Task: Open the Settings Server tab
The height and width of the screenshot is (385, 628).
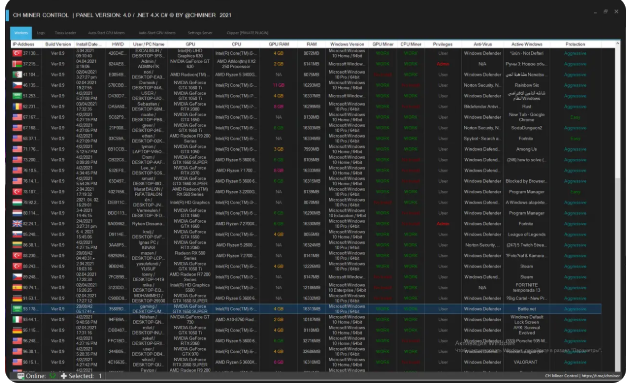Action: [x=200, y=33]
